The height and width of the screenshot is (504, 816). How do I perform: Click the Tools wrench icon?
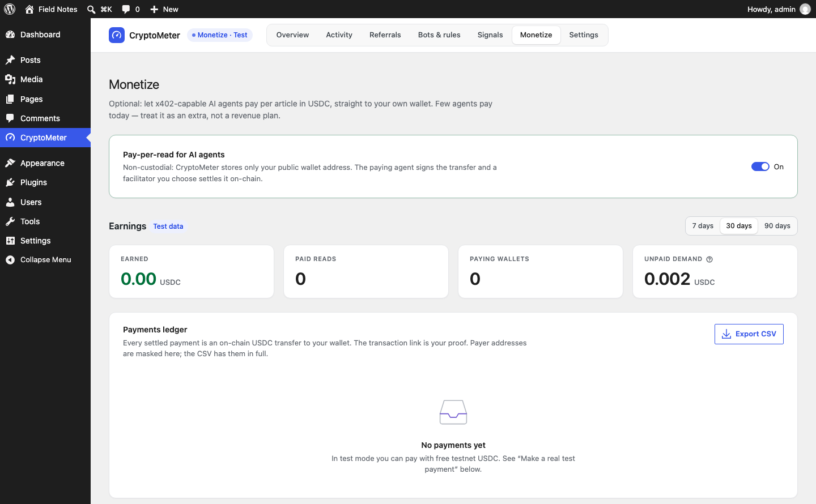10,221
